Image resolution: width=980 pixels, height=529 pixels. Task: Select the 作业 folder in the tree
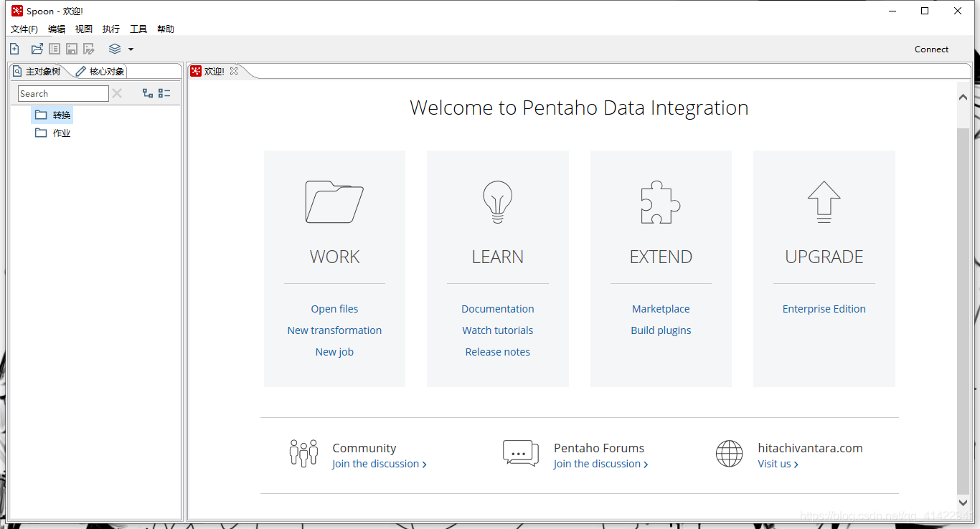point(52,133)
